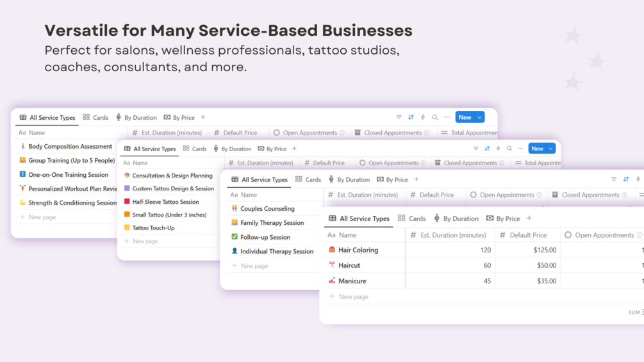Screen dimensions: 644x362
Task: Add a new view with plus in the tattoo window
Action: [x=294, y=149]
